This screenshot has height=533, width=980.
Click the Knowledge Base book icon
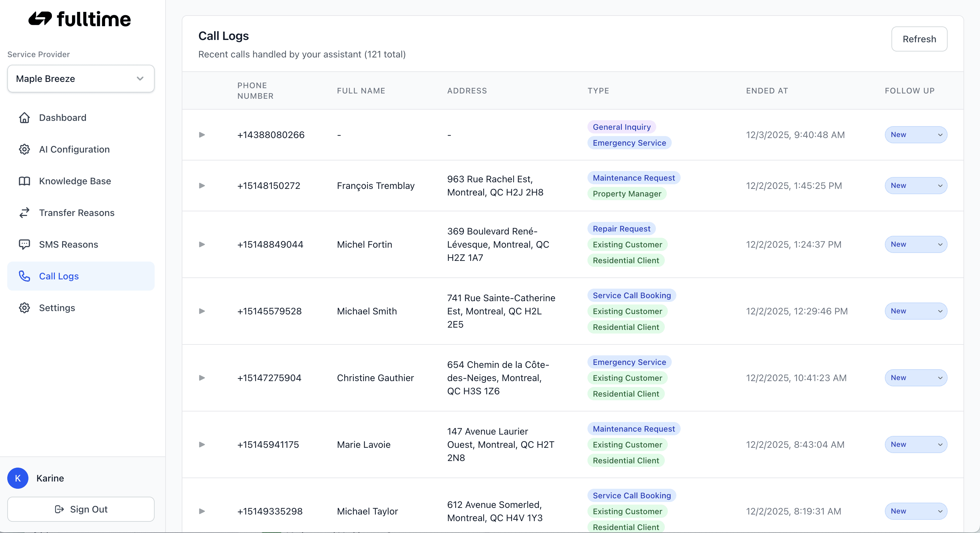pyautogui.click(x=24, y=181)
